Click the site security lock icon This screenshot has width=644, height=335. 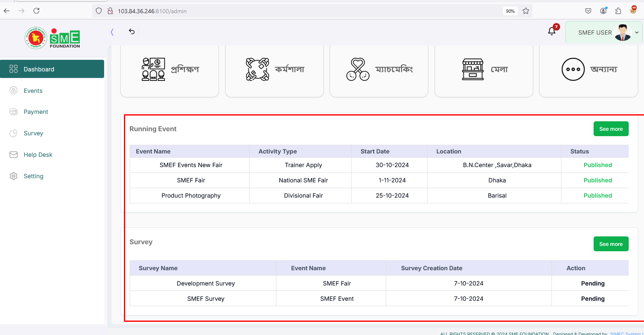point(110,11)
